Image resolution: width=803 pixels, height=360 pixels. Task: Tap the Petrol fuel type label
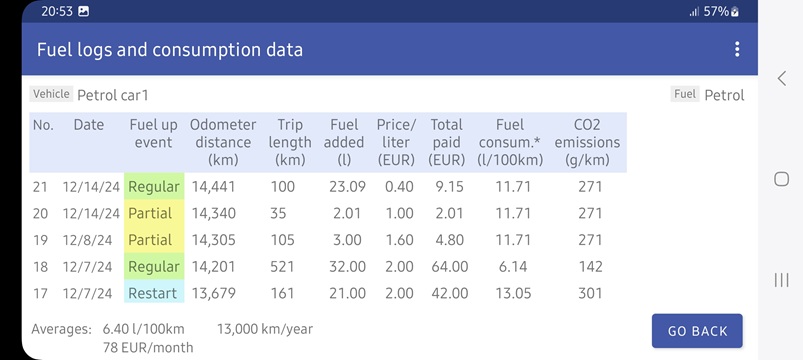click(724, 95)
